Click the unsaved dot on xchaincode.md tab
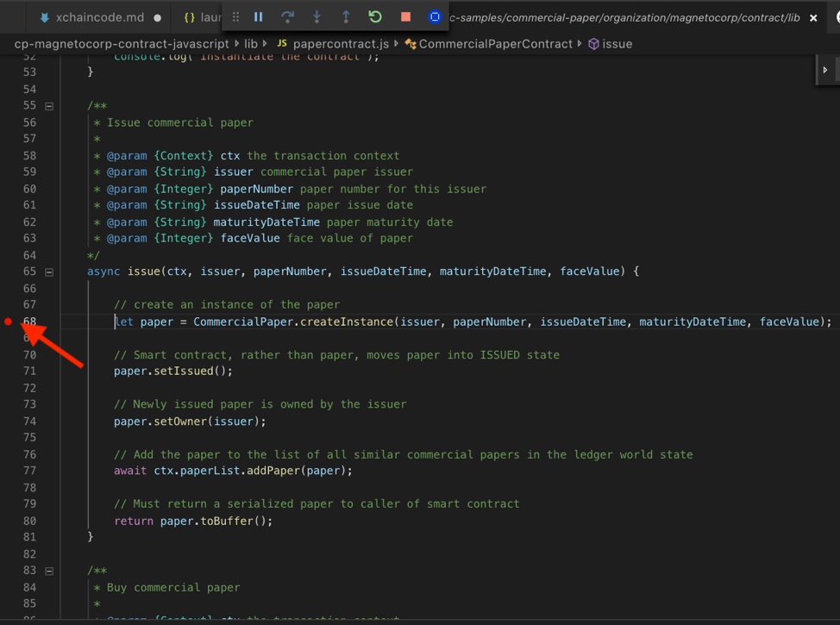This screenshot has height=625, width=840. 158,18
